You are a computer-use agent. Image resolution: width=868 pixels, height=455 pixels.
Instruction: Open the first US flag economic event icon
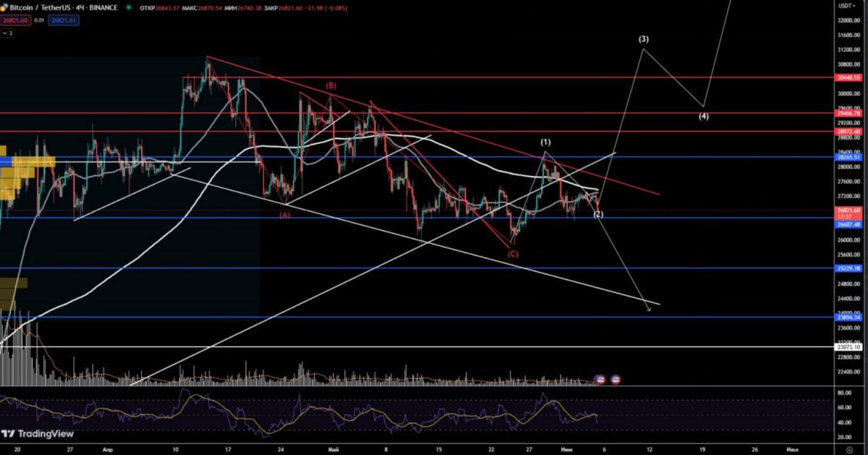[x=600, y=378]
